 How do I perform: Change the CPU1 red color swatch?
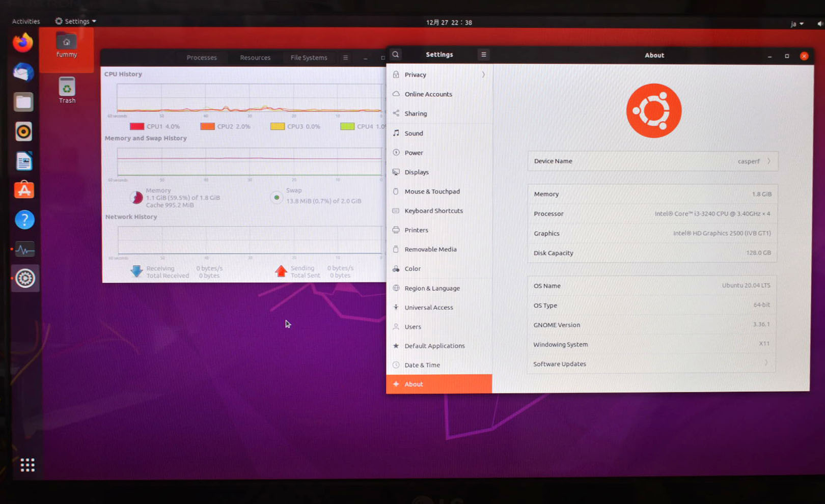[136, 126]
